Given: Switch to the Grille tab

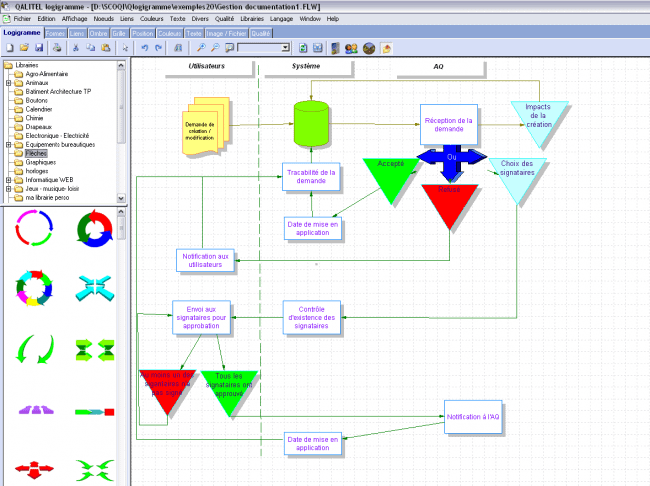Looking at the screenshot, I should (x=119, y=34).
